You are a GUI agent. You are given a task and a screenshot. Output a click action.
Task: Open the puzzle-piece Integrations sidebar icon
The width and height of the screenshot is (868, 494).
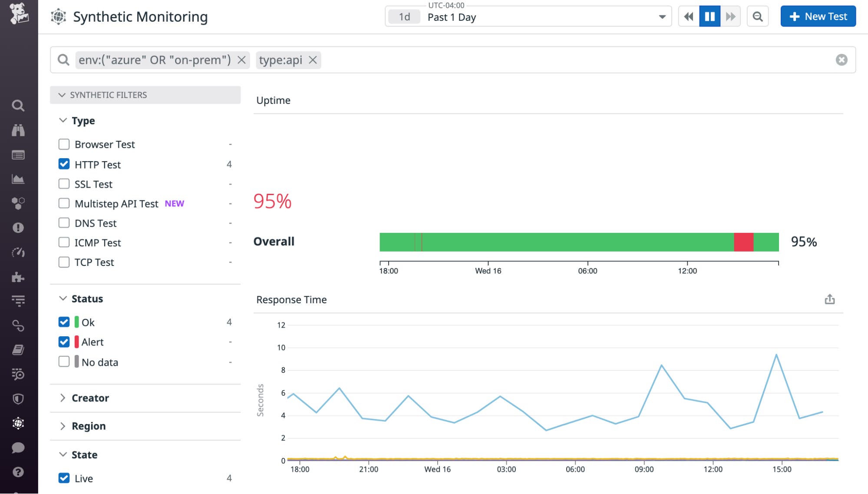[x=18, y=277]
